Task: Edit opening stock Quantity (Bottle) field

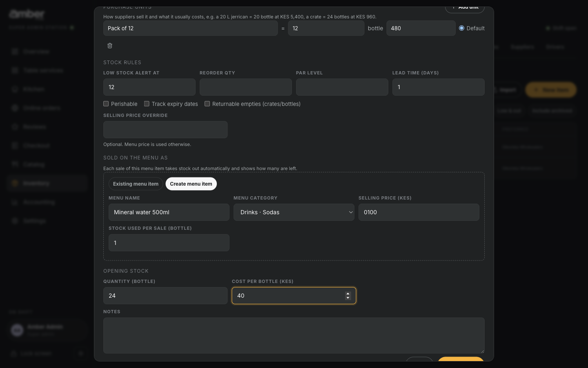Action: [x=165, y=296]
